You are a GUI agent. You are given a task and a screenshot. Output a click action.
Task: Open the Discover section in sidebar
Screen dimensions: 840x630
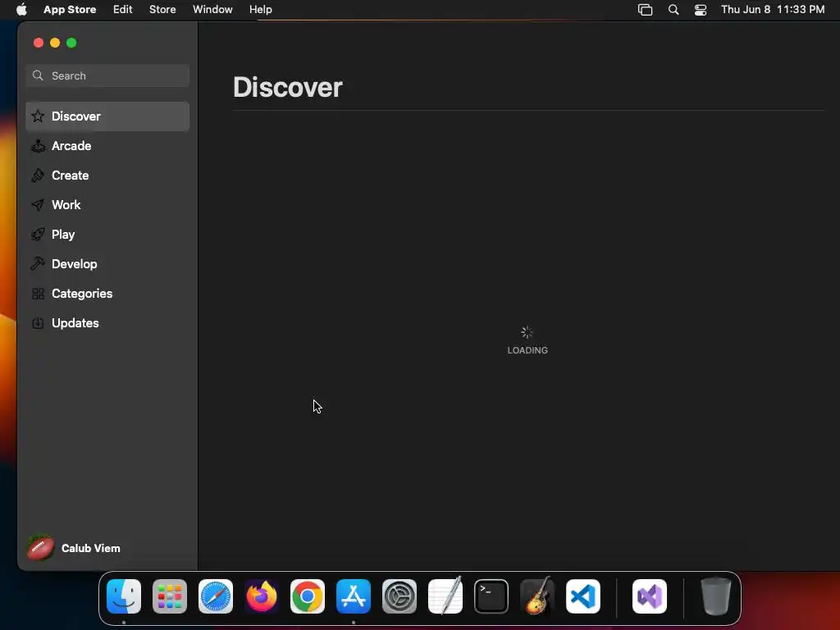click(107, 116)
